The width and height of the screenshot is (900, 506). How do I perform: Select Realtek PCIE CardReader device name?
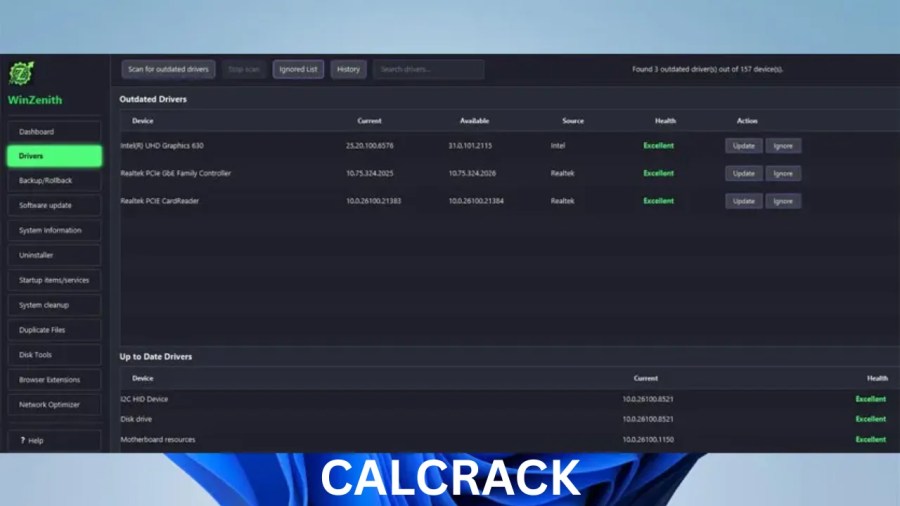[160, 201]
